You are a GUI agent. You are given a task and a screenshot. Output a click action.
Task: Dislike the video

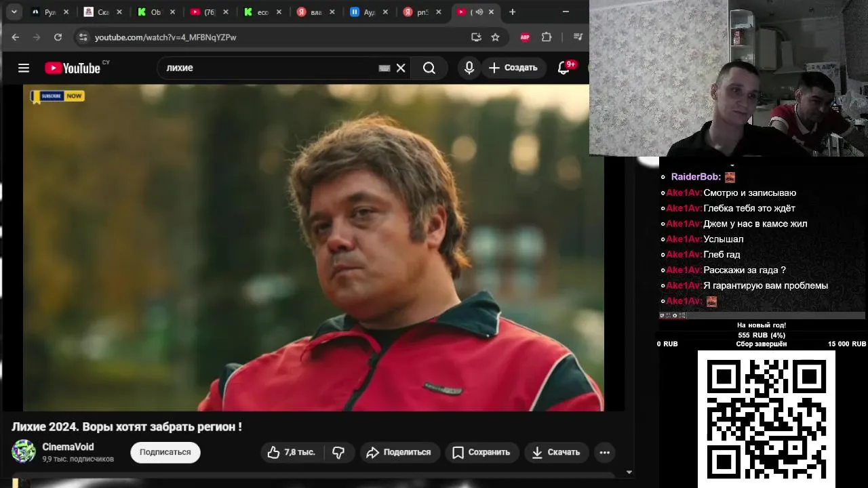339,452
